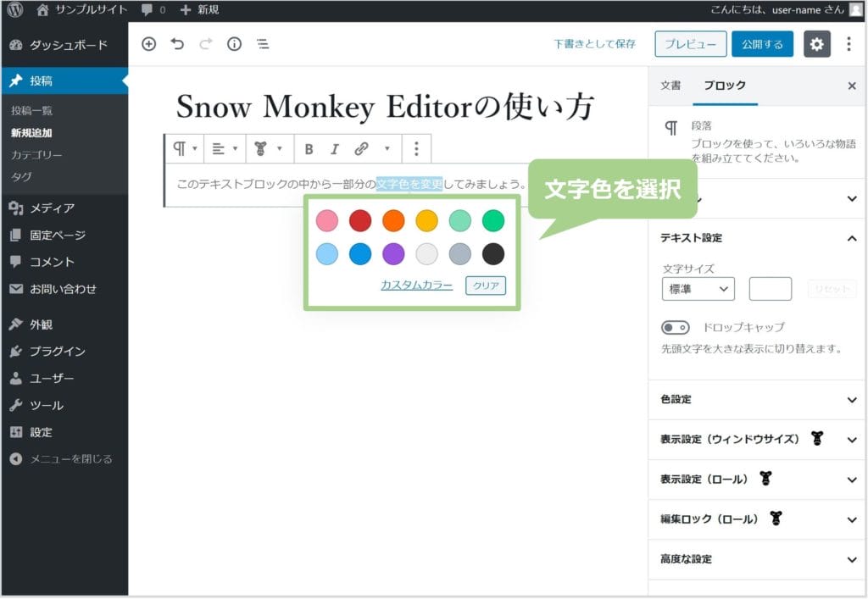The width and height of the screenshot is (868, 599).
Task: Open ユーザー icon in the sidebar
Action: tap(16, 379)
